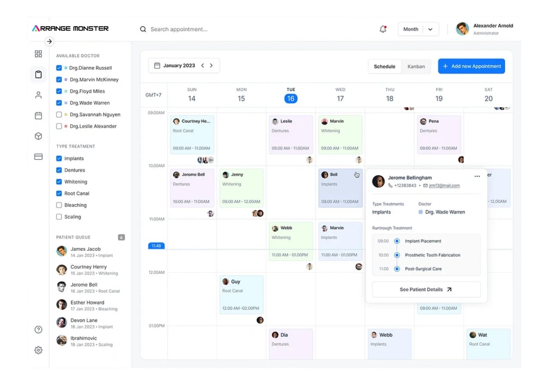This screenshot has width=549, height=392.
Task: Open the Month view dropdown
Action: coord(418,29)
